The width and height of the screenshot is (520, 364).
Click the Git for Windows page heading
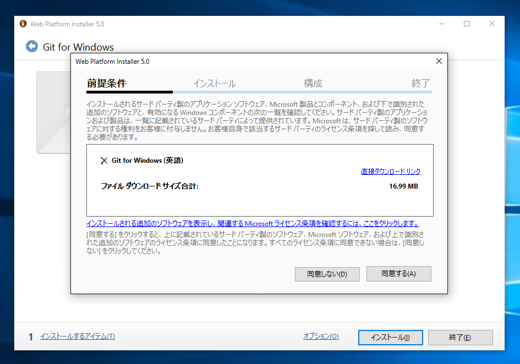pyautogui.click(x=78, y=47)
